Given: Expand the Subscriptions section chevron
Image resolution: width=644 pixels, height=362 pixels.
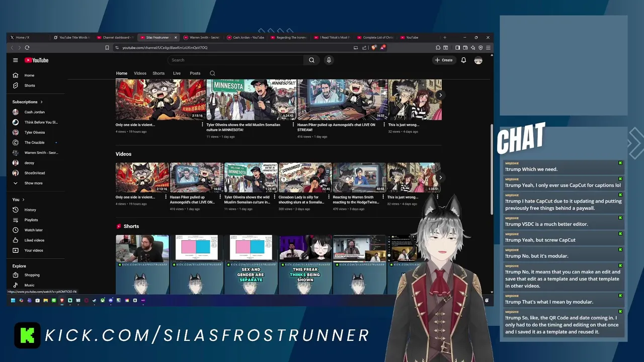Looking at the screenshot, I should [x=41, y=102].
